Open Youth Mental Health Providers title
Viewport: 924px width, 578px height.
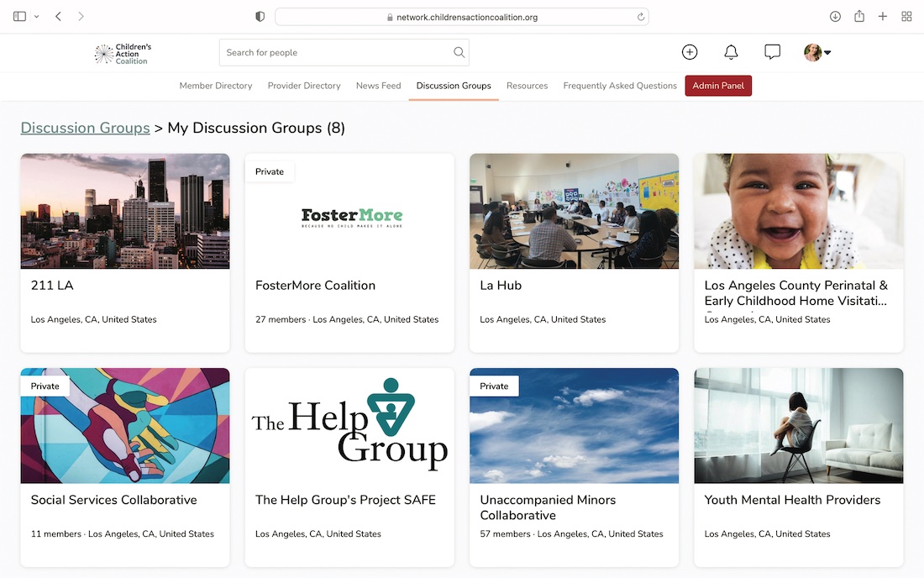click(x=793, y=500)
